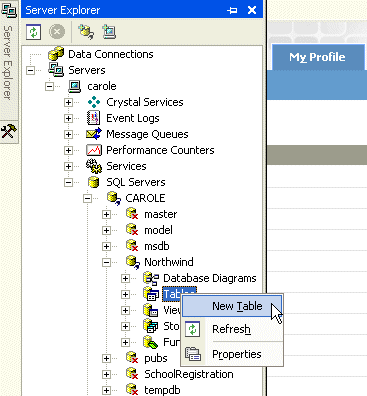Click the Event Logs icon
The width and height of the screenshot is (367, 396).
(x=94, y=118)
